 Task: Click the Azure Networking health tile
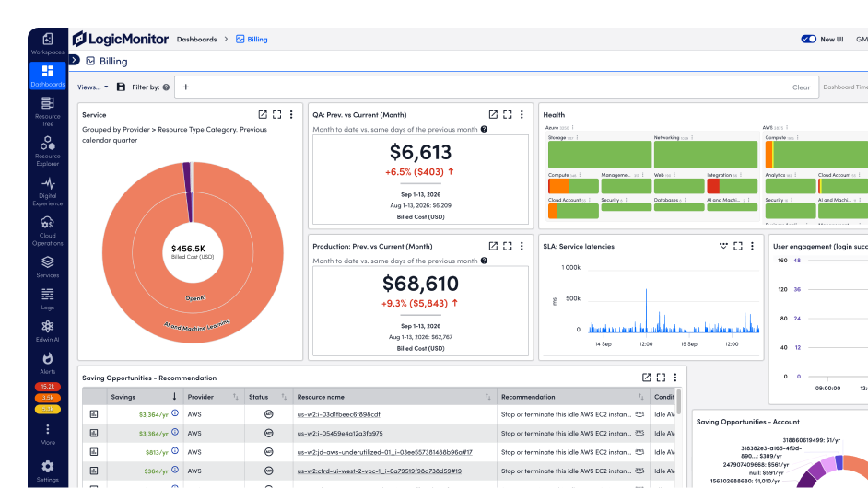click(705, 155)
